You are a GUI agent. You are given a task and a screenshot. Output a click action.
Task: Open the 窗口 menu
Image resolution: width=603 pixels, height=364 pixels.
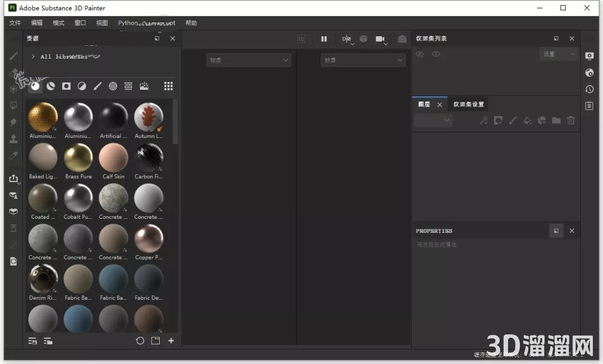80,23
